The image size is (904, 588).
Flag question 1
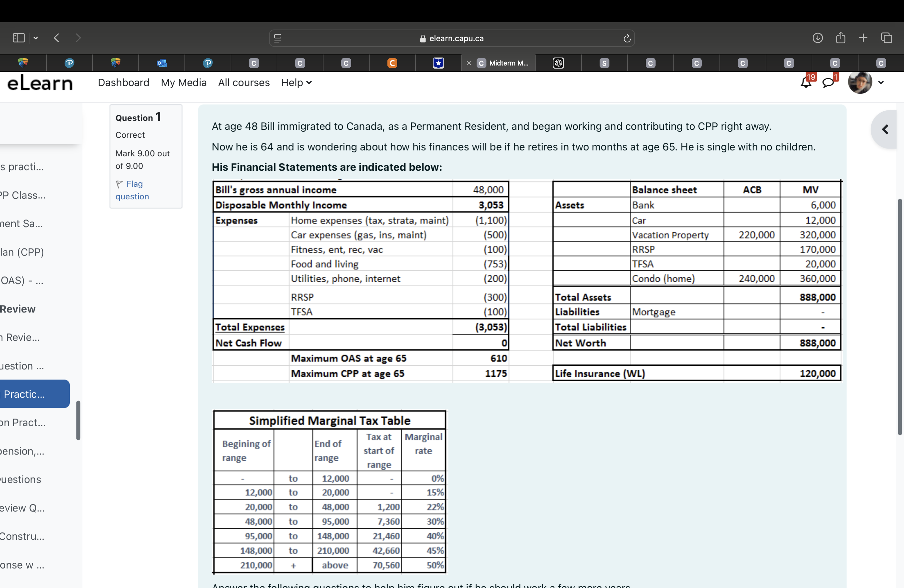point(132,190)
